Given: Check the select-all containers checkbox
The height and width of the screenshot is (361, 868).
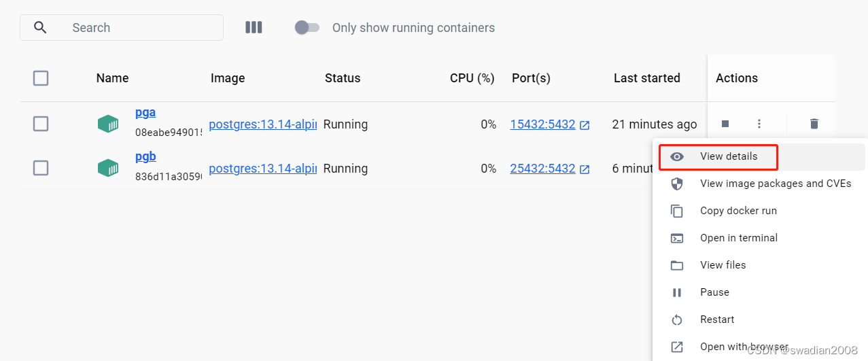Looking at the screenshot, I should [x=41, y=78].
